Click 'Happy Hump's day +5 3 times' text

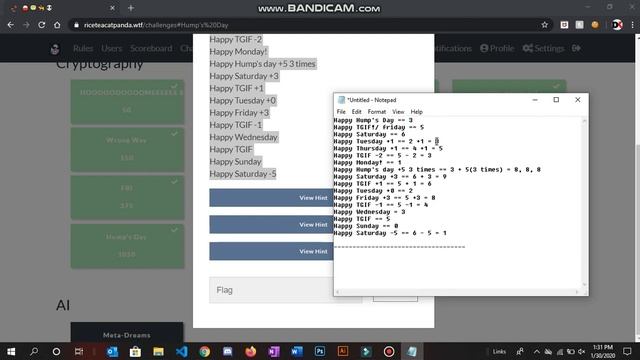point(262,64)
